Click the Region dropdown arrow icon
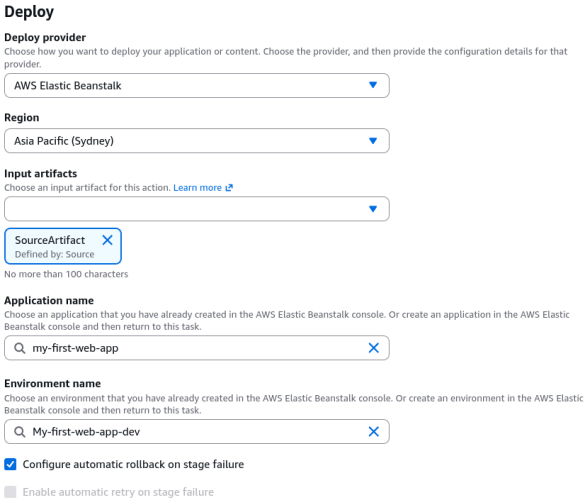Viewport: 585px width, 500px height. point(373,141)
